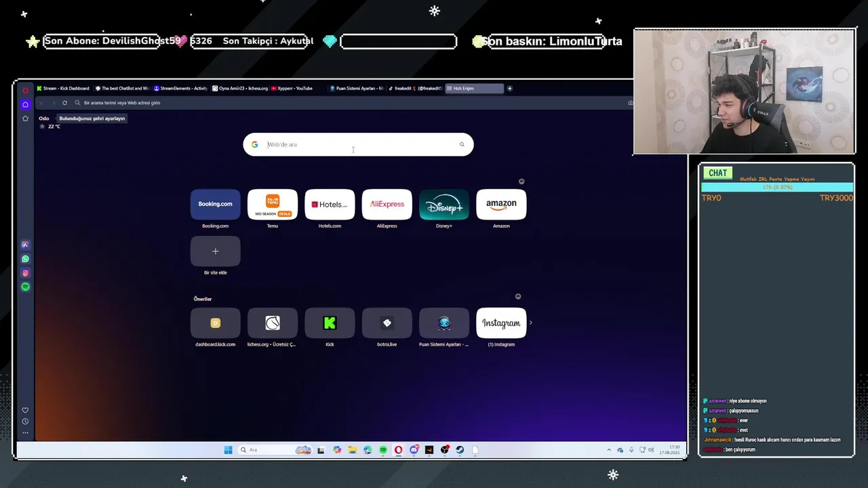
Task: Open the bookmarks star icon in sidebar
Action: pyautogui.click(x=25, y=119)
